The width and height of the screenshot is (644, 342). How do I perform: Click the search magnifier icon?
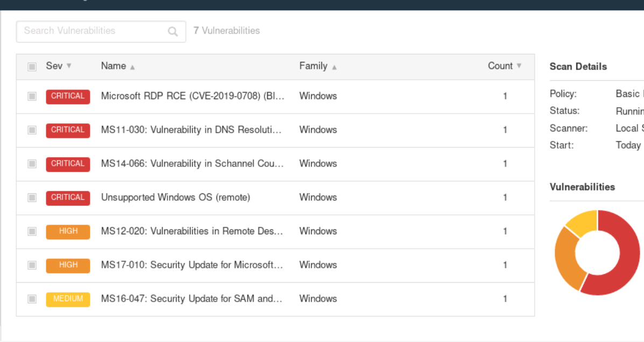click(x=173, y=31)
